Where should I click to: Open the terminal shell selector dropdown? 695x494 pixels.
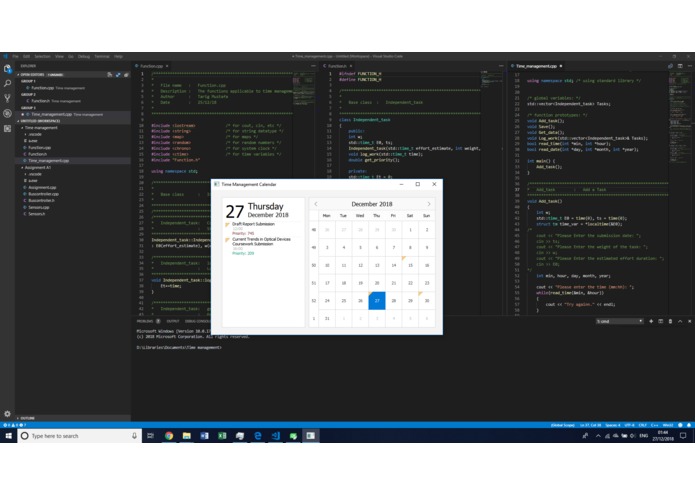point(619,321)
